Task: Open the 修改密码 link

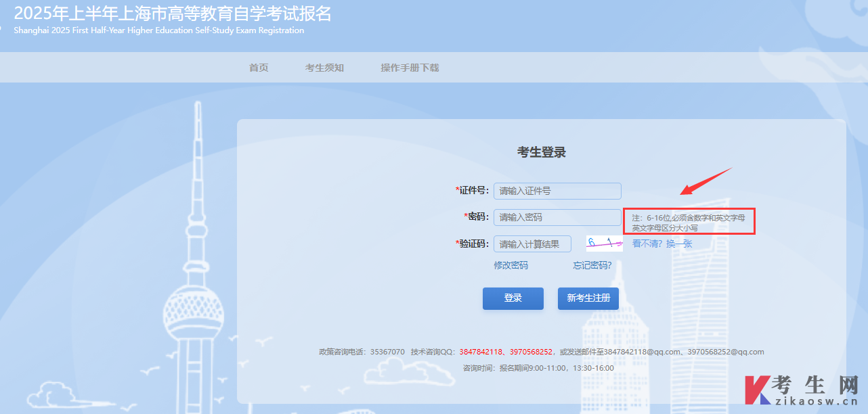Action: tap(511, 265)
